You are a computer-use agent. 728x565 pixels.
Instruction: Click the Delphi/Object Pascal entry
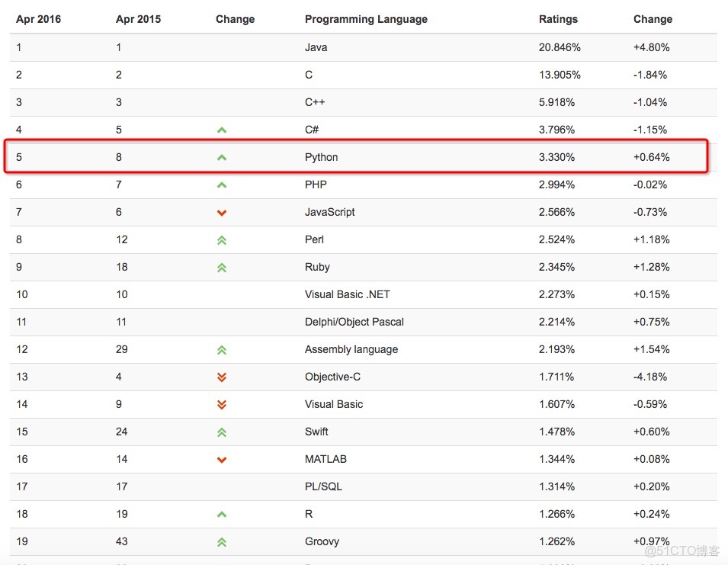(354, 322)
